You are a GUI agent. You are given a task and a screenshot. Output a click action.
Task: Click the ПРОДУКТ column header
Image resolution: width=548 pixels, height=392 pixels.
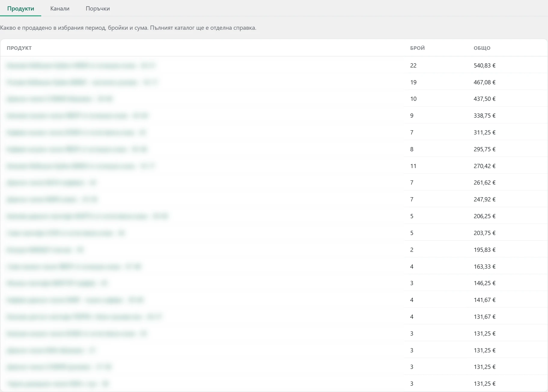click(19, 48)
